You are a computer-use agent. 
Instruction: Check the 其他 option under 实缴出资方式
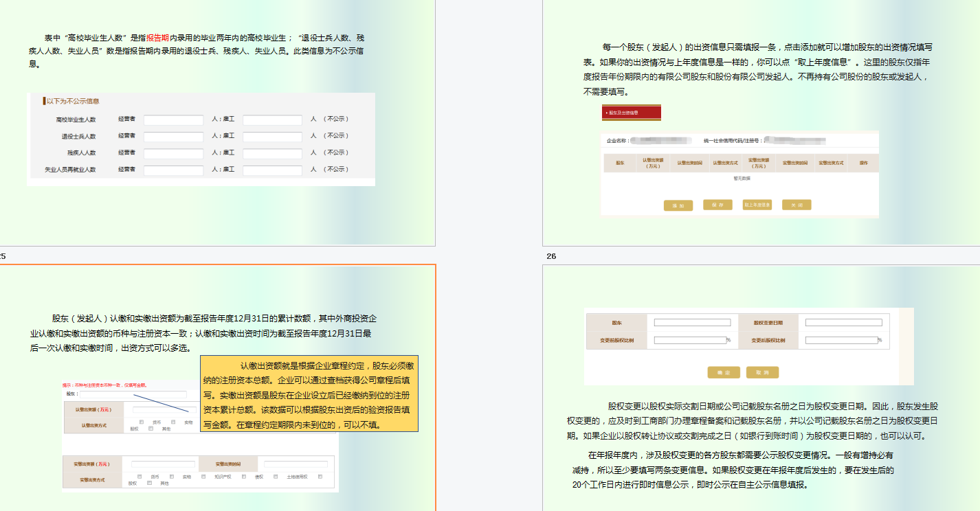pyautogui.click(x=149, y=483)
